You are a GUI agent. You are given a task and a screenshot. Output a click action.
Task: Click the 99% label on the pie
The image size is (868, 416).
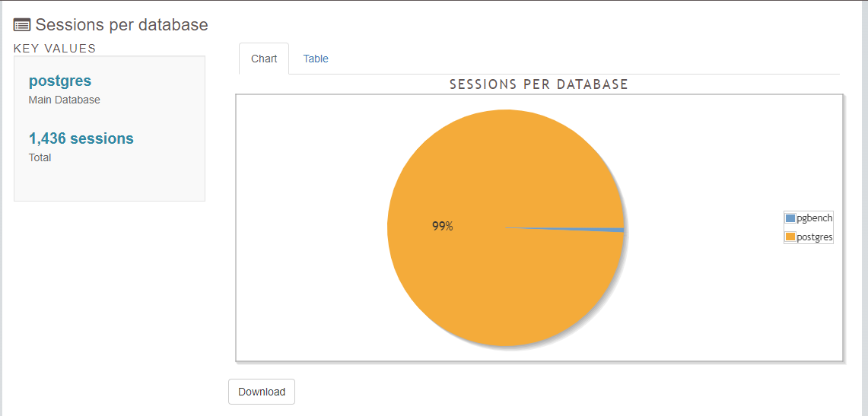[x=443, y=226]
